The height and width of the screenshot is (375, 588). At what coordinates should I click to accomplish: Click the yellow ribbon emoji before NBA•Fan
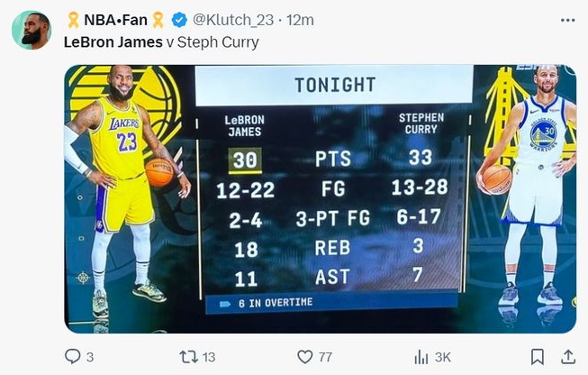73,20
